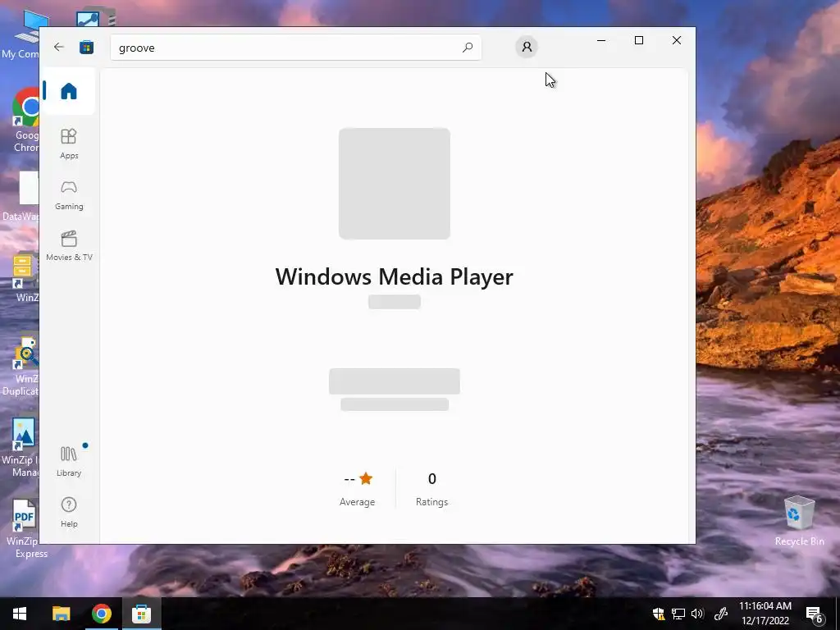840x630 pixels.
Task: Click the app icon placeholder thumbnail
Action: coord(395,183)
